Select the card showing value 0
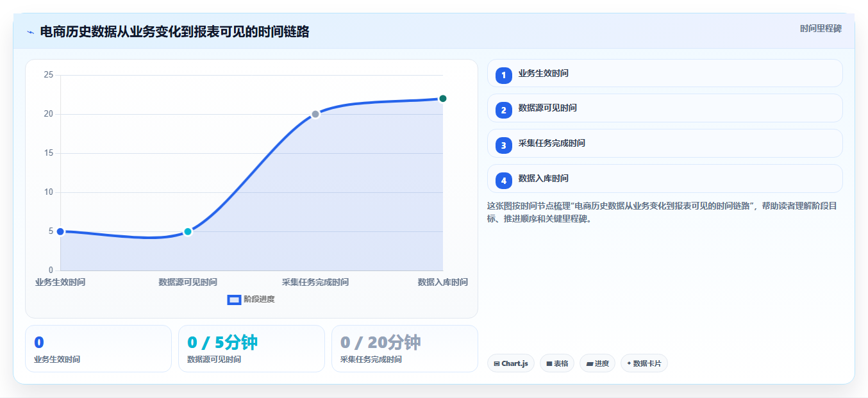 [98, 349]
